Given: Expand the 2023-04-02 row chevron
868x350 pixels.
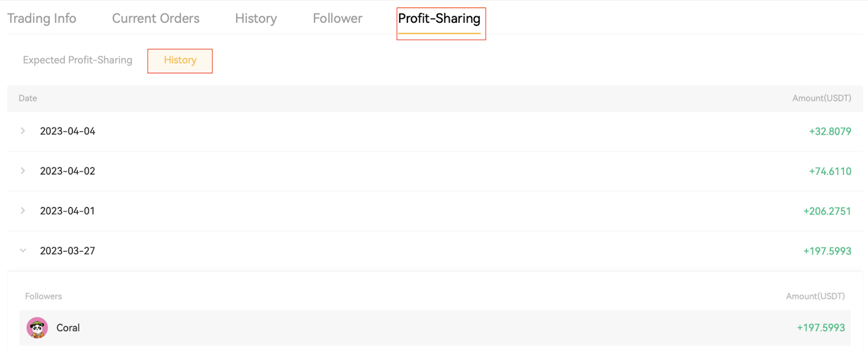Looking at the screenshot, I should coord(23,171).
